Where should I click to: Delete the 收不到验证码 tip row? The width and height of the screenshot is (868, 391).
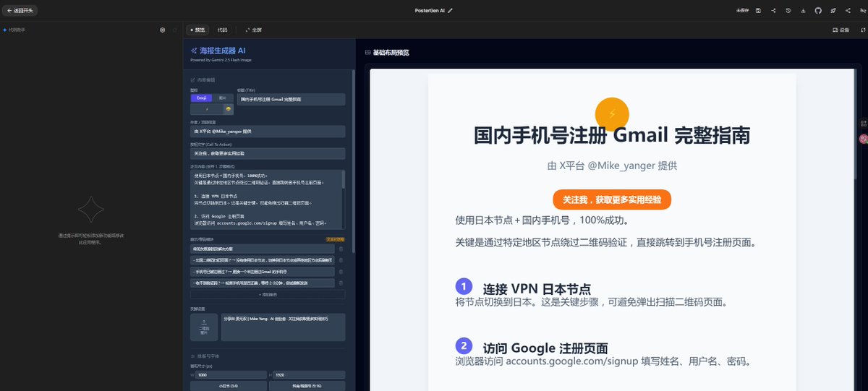coord(341,283)
